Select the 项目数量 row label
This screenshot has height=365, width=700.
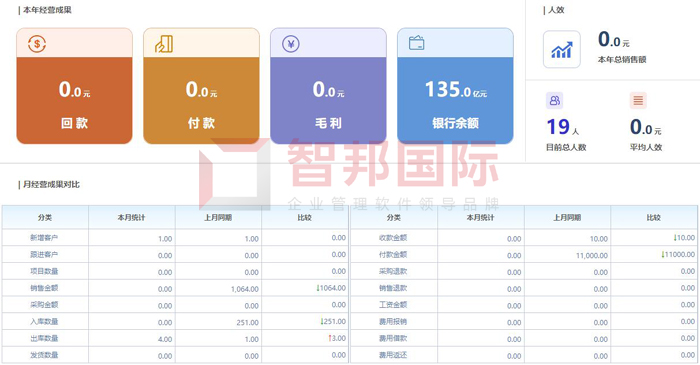point(44,271)
